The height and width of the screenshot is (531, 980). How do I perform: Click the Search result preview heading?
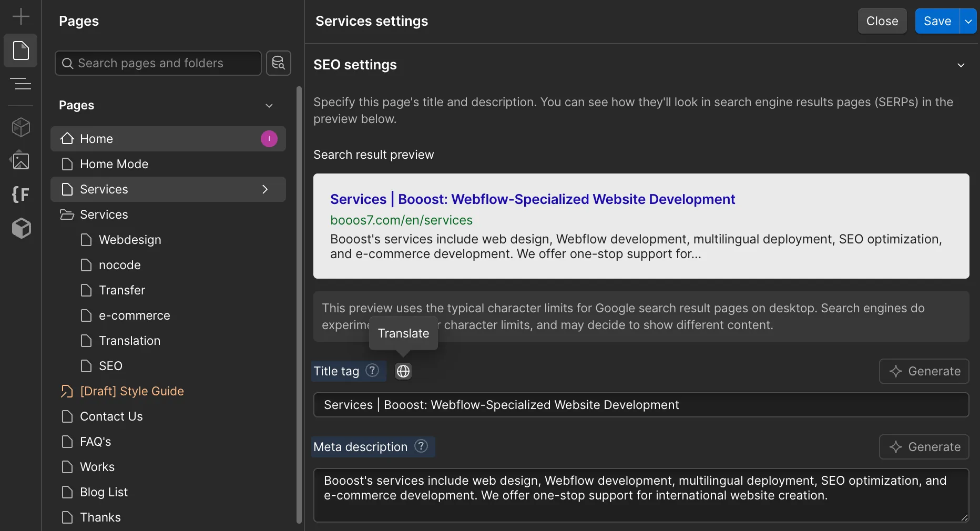click(374, 155)
